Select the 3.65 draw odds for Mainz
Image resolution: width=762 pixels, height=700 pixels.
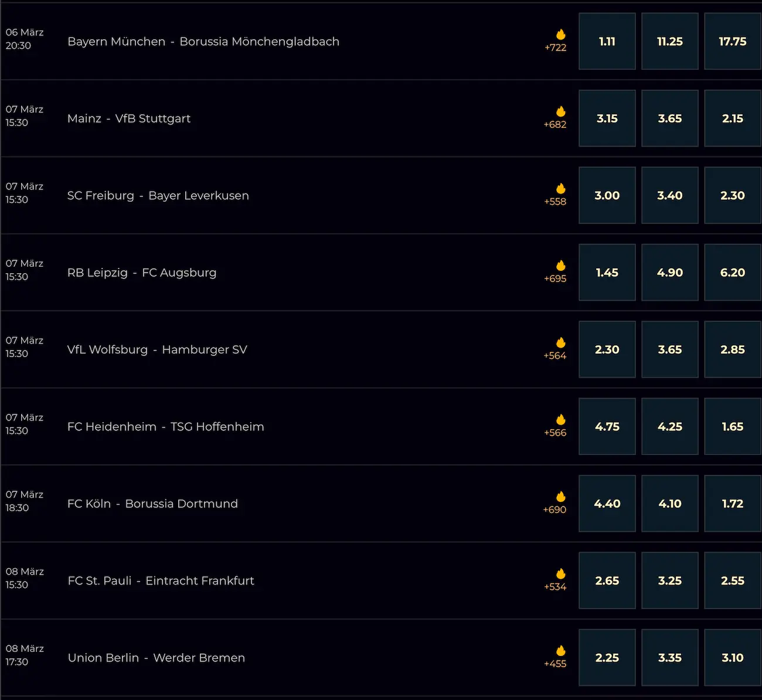pyautogui.click(x=669, y=118)
